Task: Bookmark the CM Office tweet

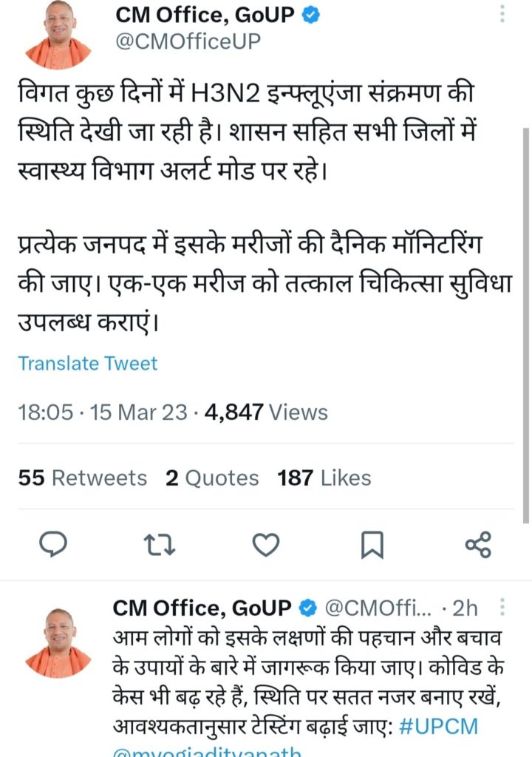Action: tap(372, 546)
